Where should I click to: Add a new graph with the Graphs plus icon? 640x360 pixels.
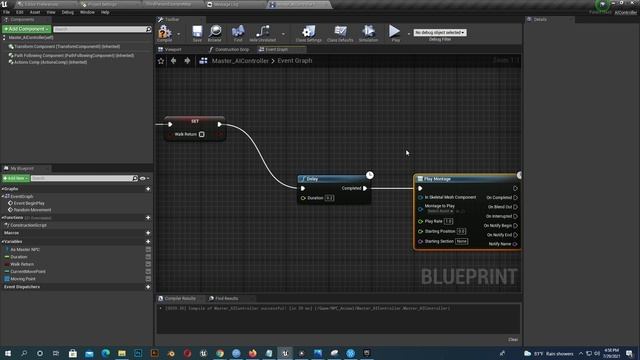(148, 189)
